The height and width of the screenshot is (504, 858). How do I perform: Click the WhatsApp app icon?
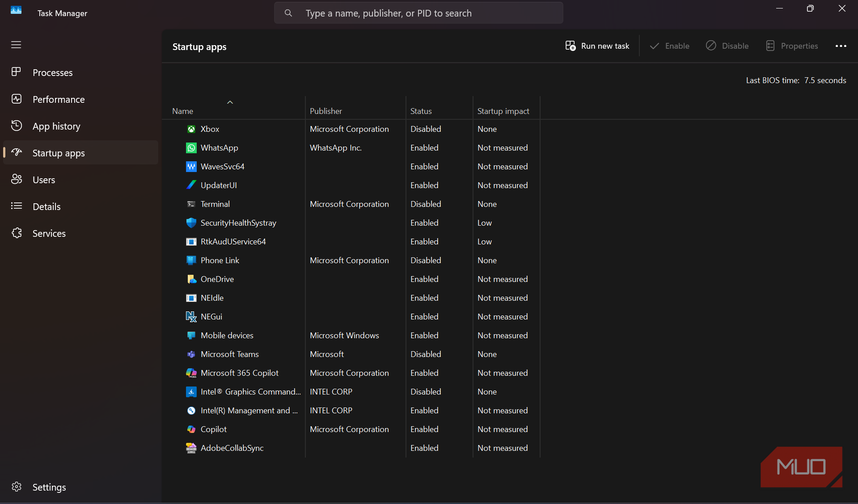pos(191,148)
